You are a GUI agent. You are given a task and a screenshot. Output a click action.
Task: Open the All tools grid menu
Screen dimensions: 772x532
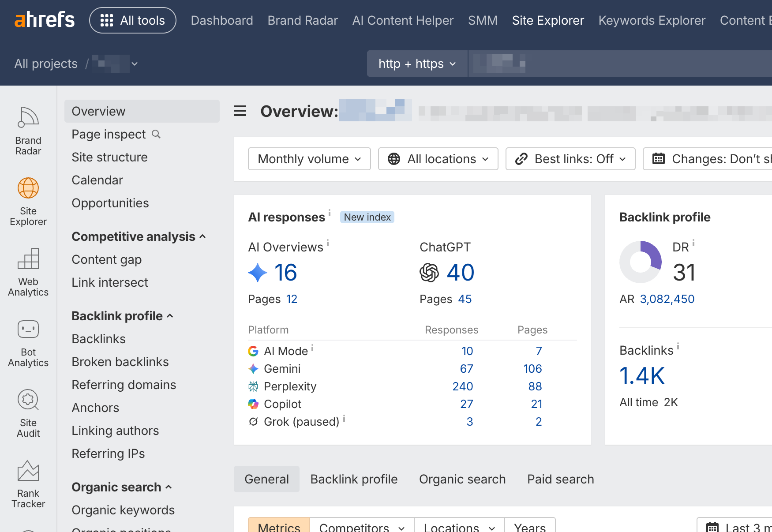click(x=133, y=20)
